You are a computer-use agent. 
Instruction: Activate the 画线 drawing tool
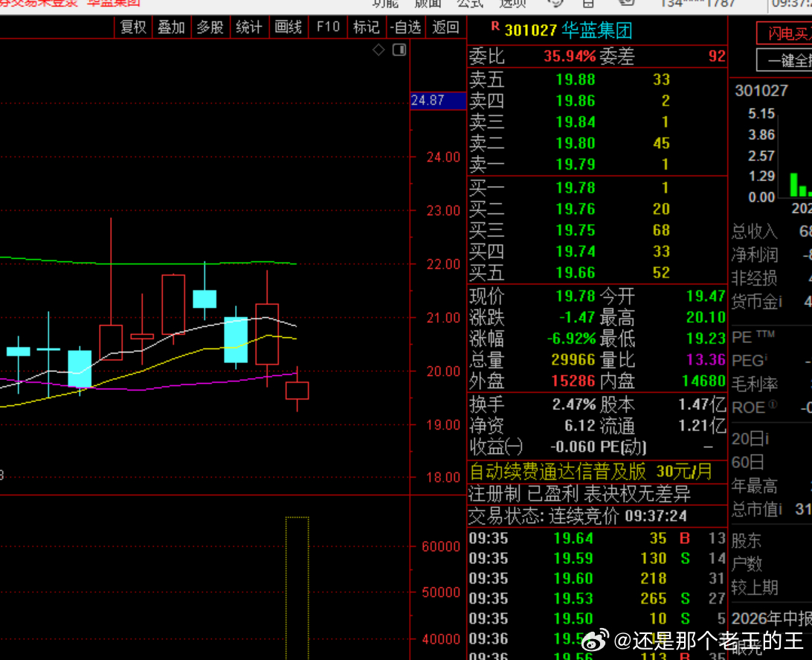tap(288, 27)
